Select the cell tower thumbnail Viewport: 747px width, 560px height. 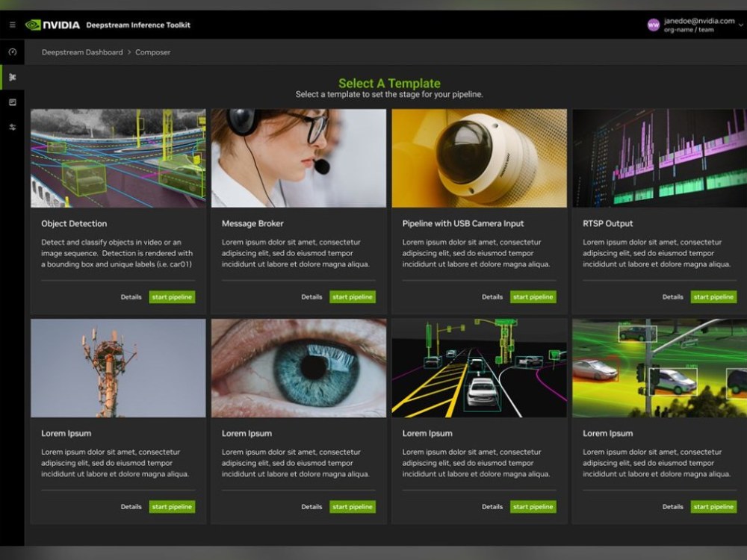tap(118, 368)
